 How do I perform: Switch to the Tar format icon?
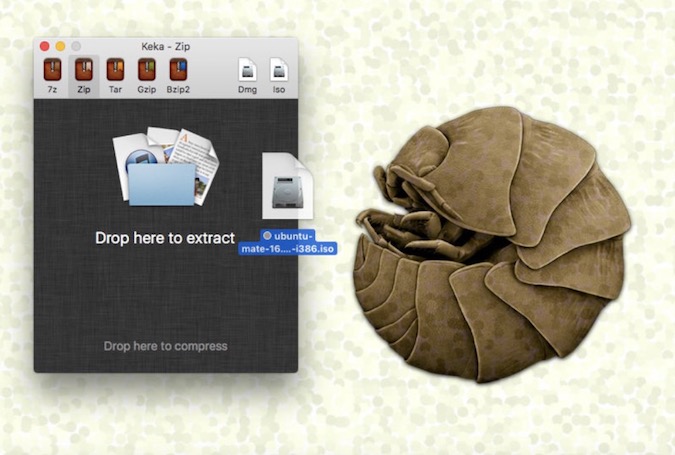[x=115, y=70]
